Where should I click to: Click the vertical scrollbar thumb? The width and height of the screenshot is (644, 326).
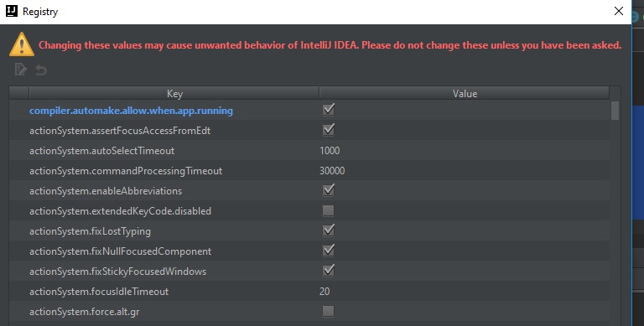click(615, 111)
